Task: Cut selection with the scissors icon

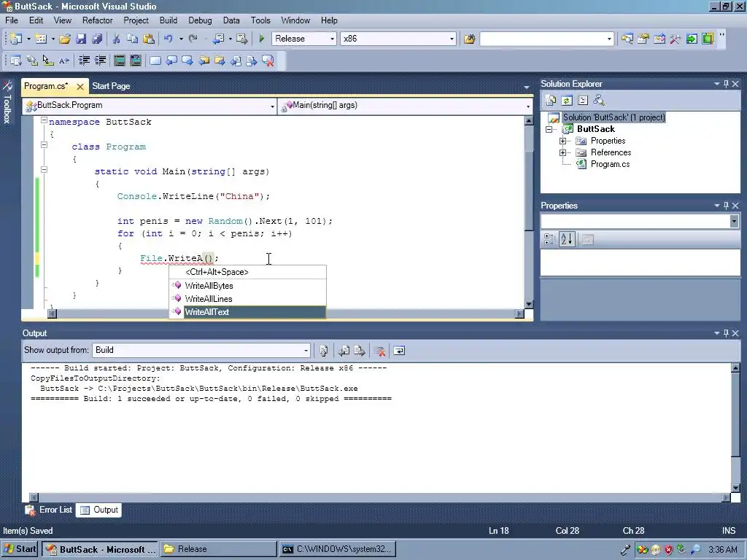Action: click(x=116, y=39)
